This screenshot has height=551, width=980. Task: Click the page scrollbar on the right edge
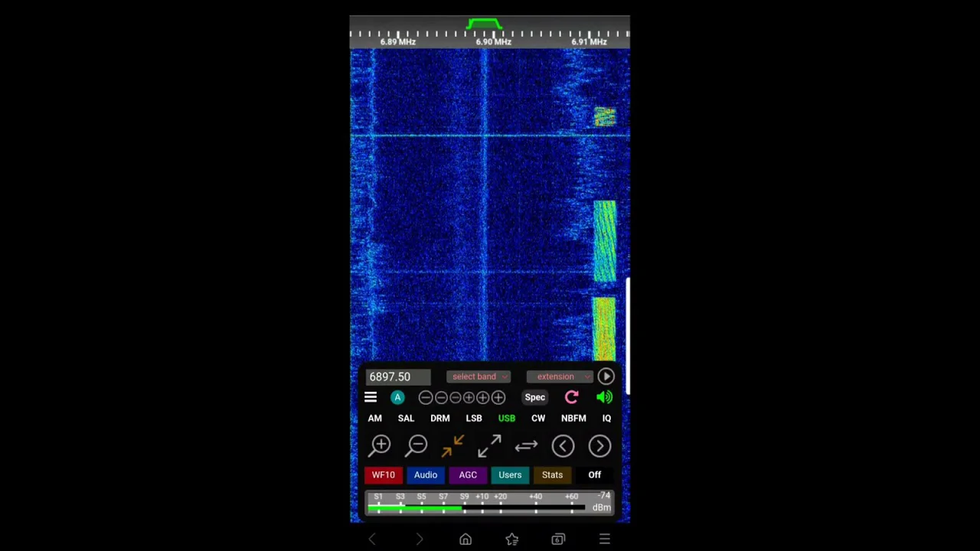click(x=628, y=337)
